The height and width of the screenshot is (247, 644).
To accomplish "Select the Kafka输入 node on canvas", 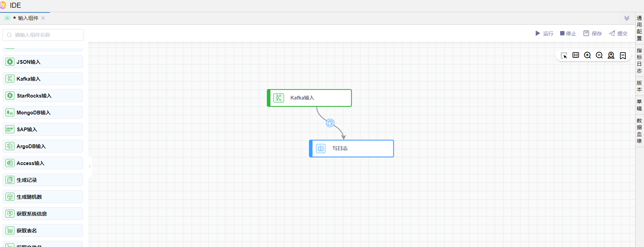I will point(309,98).
